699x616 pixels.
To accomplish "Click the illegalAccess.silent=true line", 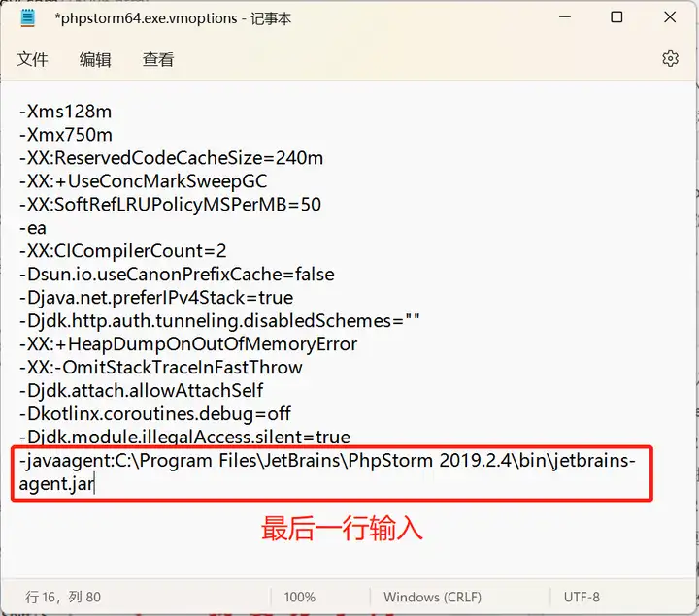I will pos(185,437).
